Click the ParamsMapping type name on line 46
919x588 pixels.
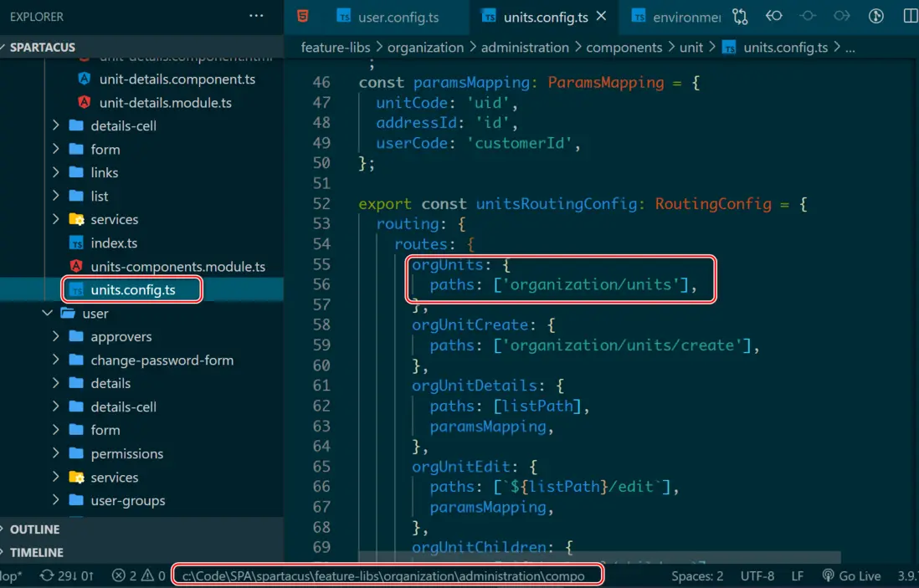pos(606,83)
